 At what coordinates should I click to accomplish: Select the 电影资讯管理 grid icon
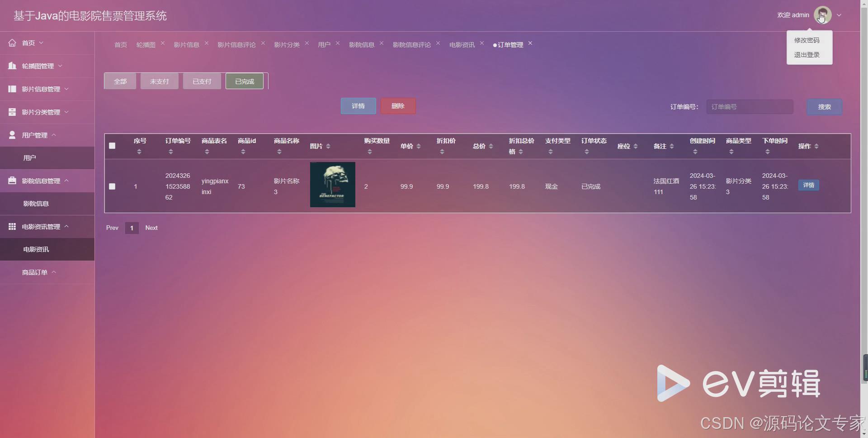(x=12, y=226)
